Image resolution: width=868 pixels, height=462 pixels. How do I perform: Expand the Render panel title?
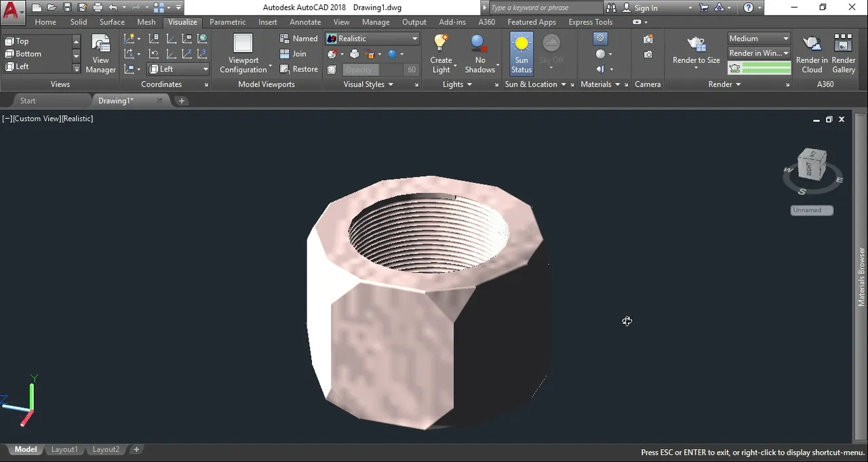[x=724, y=84]
